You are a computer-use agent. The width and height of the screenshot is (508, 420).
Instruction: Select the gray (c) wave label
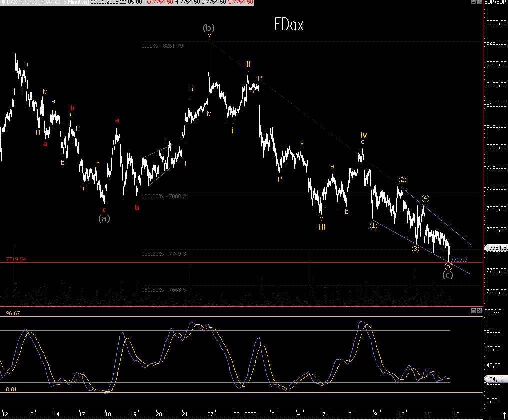(448, 275)
